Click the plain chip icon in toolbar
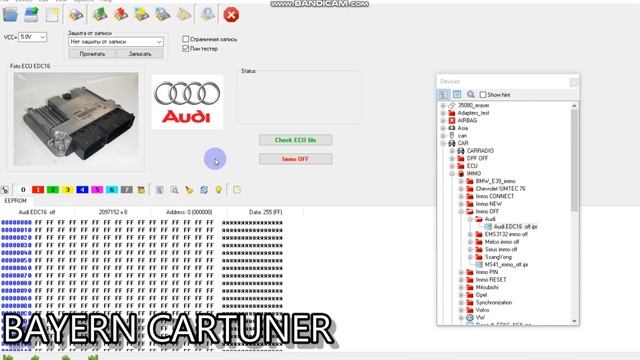 76,15
